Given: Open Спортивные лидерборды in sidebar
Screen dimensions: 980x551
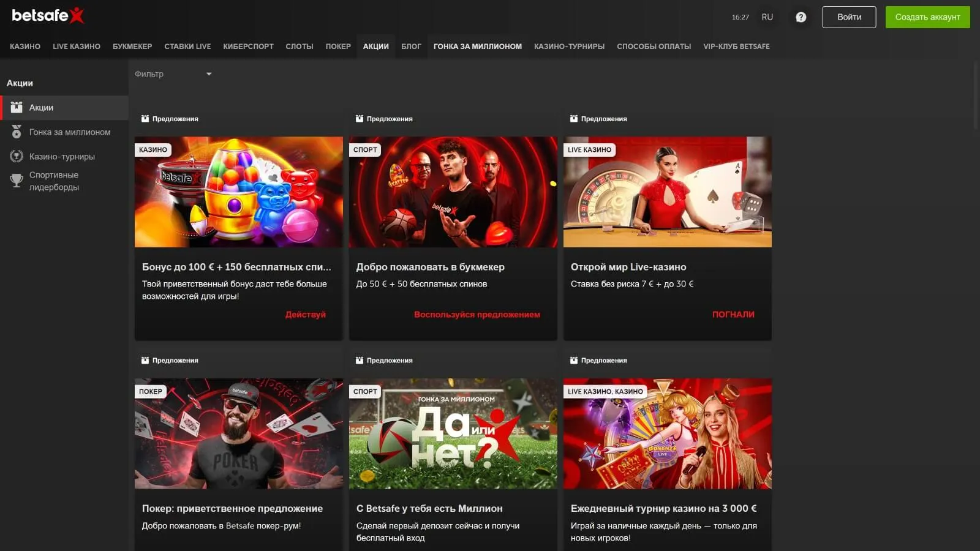Looking at the screenshot, I should tap(64, 181).
